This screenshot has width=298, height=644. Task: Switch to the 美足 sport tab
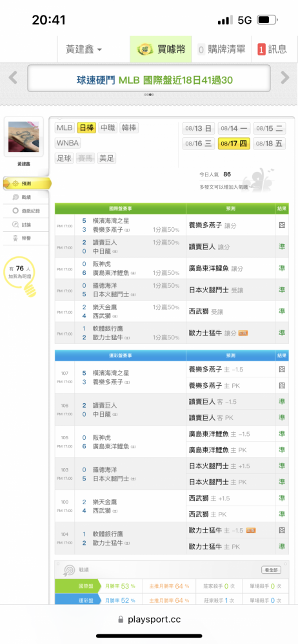106,158
